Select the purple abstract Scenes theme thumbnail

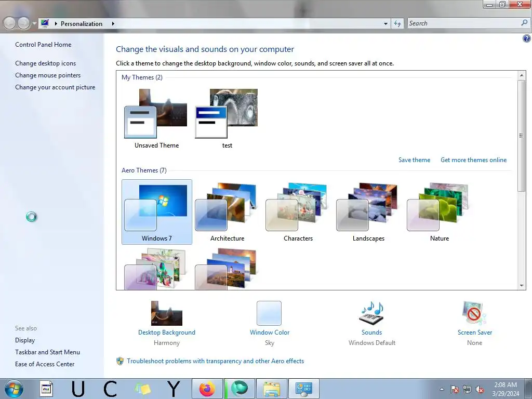(x=156, y=270)
